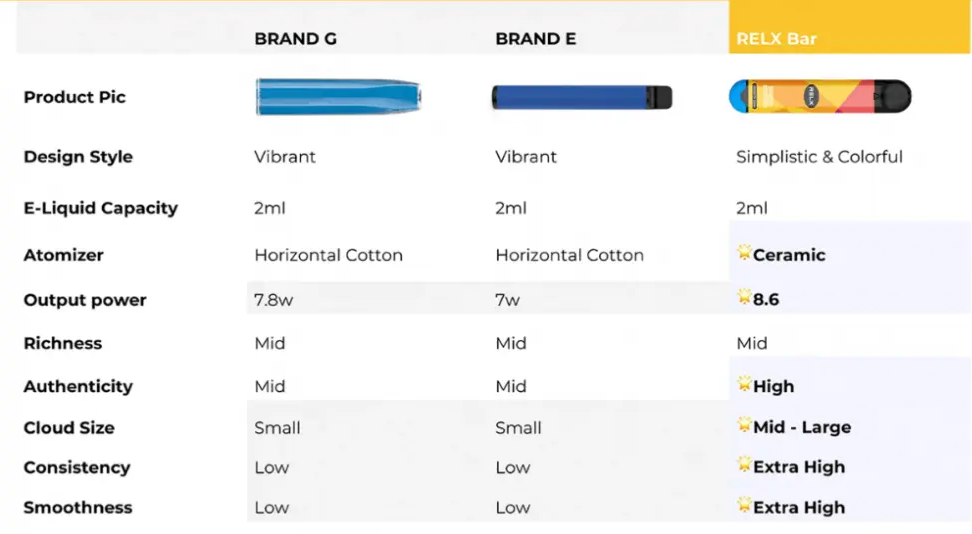The width and height of the screenshot is (972, 534).
Task: Click the Brand E blue vape image
Action: 581,97
